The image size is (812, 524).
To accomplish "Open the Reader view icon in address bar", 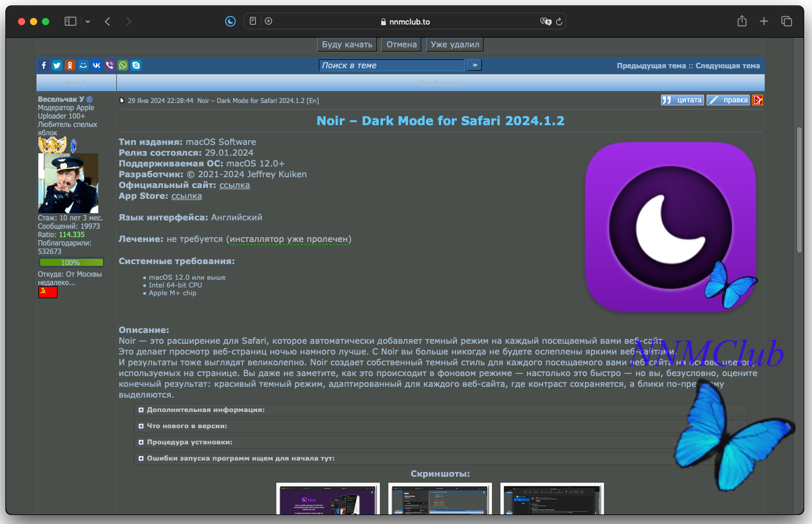I will click(253, 22).
